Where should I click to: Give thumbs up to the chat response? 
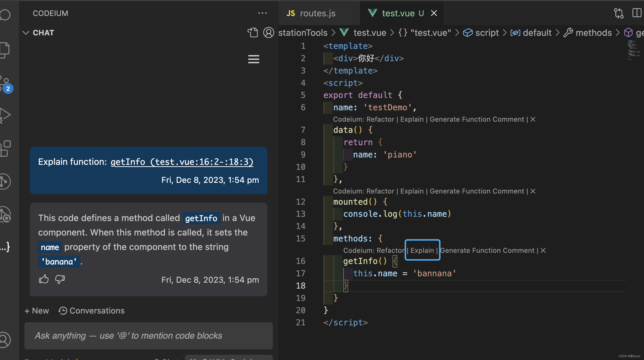click(x=43, y=279)
